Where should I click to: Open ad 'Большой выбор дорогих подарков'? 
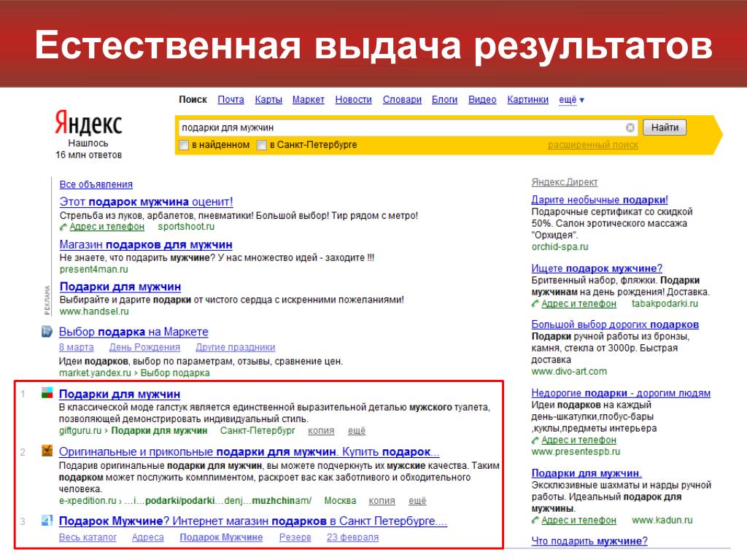click(615, 324)
